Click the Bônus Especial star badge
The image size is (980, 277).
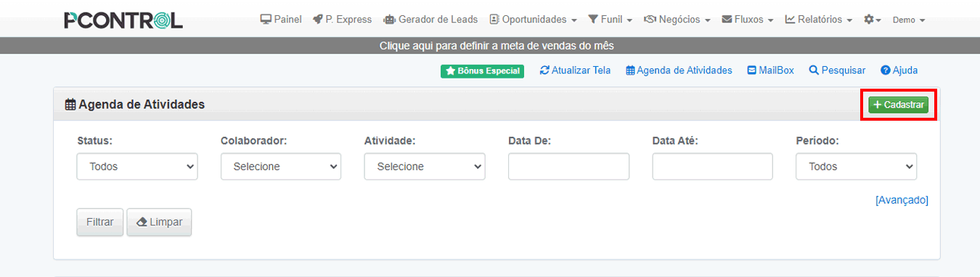tap(482, 71)
